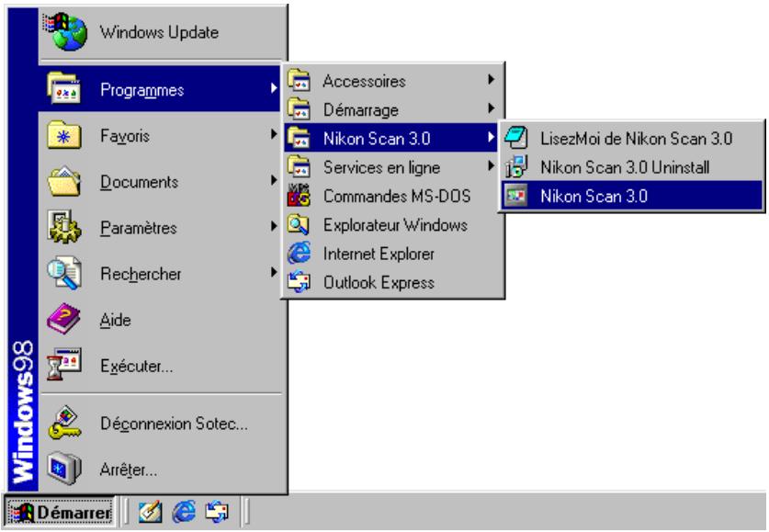Viewport: 769px width, 532px height.
Task: Expand the Rechercher submenu arrow
Action: pyautogui.click(x=274, y=272)
